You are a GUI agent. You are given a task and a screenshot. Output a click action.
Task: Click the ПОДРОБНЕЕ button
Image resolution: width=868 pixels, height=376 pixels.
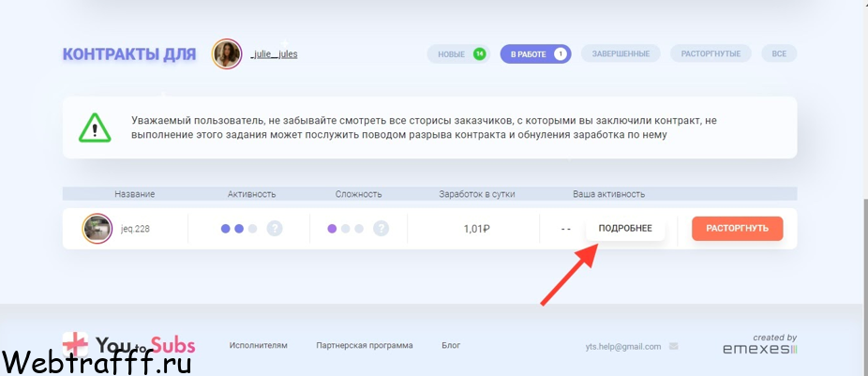pyautogui.click(x=625, y=228)
